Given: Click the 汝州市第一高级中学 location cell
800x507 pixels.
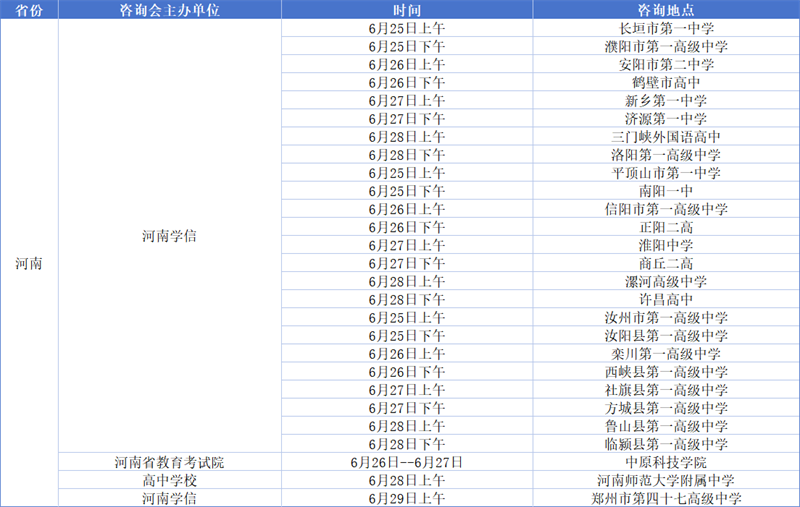Looking at the screenshot, I should coord(666,318).
